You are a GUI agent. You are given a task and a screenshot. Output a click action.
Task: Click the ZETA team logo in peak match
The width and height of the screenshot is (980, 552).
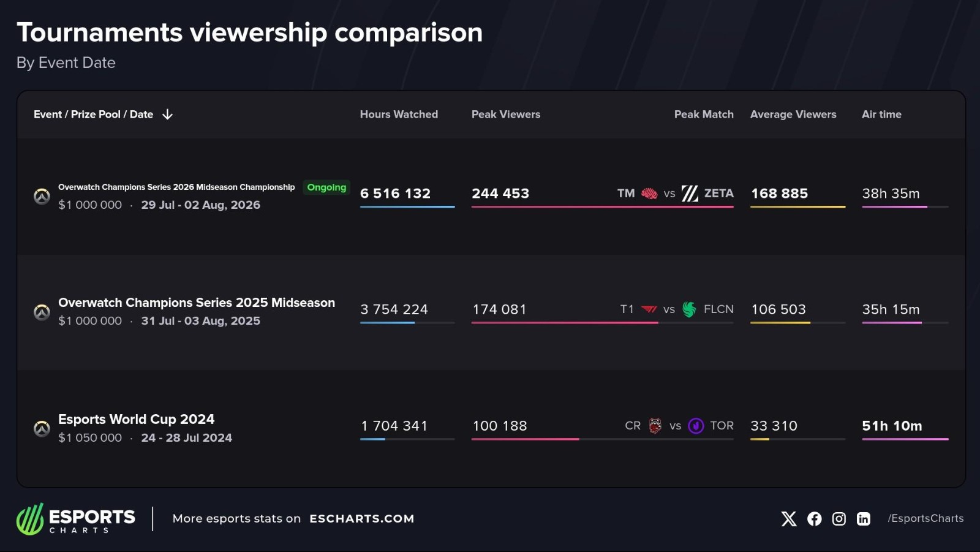click(x=690, y=194)
